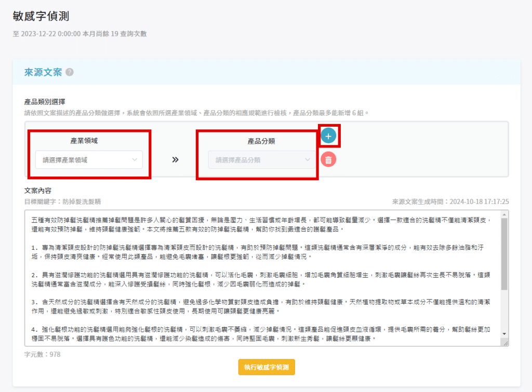
Task: Click the 目標關鍵字 防掉髮洗髮精 text
Action: (x=63, y=201)
